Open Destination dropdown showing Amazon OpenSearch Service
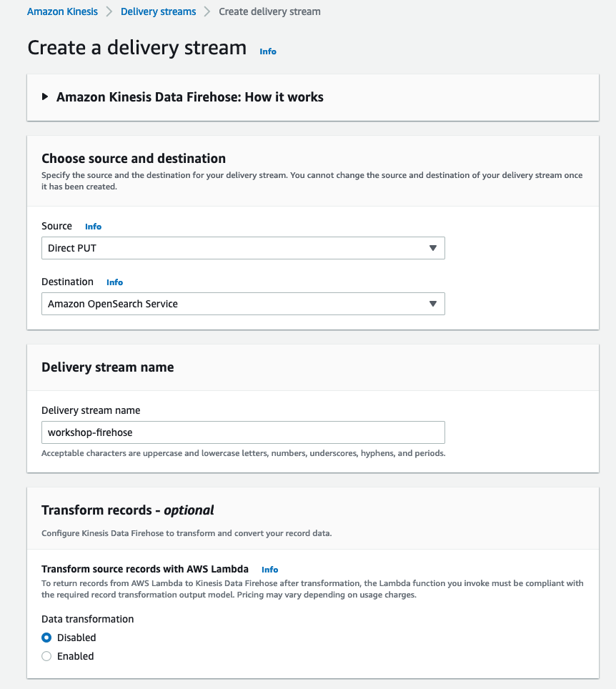 tap(243, 304)
